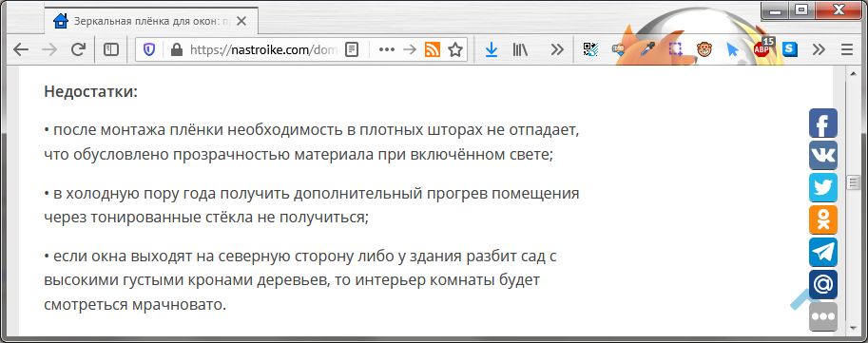
Task: Go back to the previous page
Action: [x=21, y=49]
